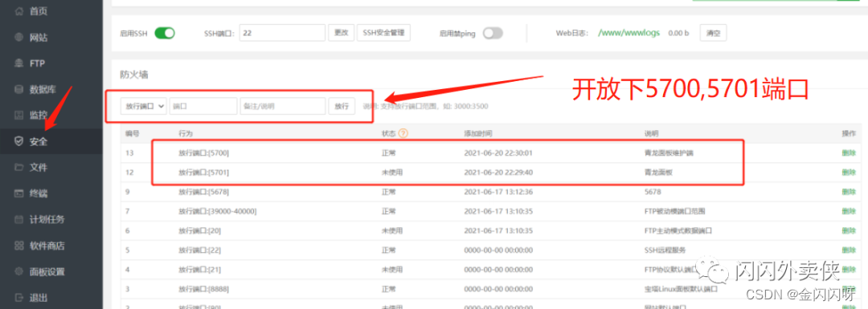Viewport: 868px width, 309px height.
Task: Delete the rule for port 20
Action: (x=849, y=230)
